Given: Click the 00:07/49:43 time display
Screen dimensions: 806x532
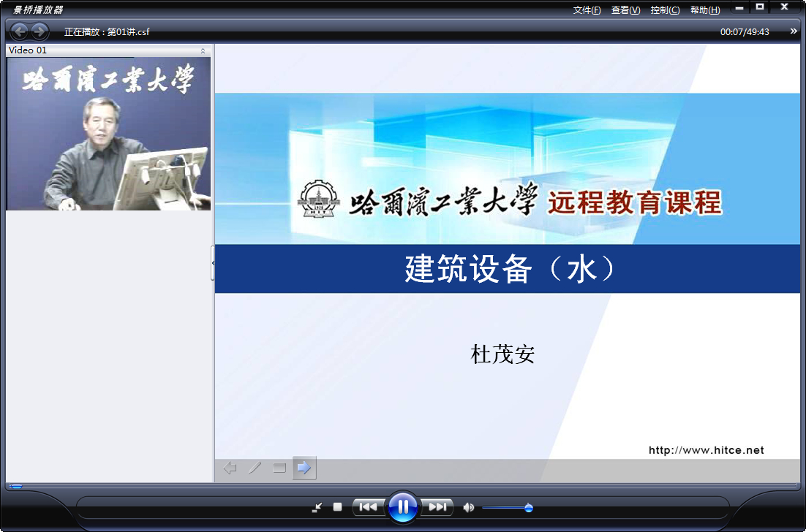Looking at the screenshot, I should point(745,32).
